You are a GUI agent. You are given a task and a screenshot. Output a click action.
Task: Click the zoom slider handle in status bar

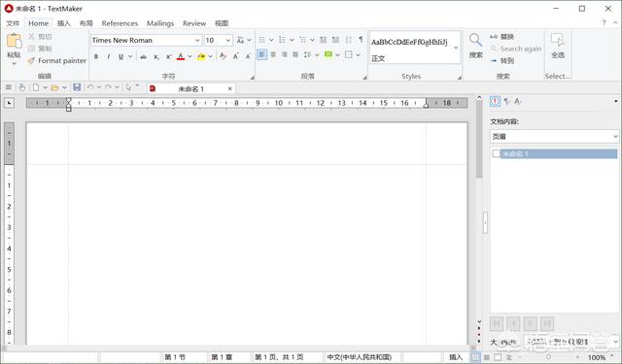548,357
